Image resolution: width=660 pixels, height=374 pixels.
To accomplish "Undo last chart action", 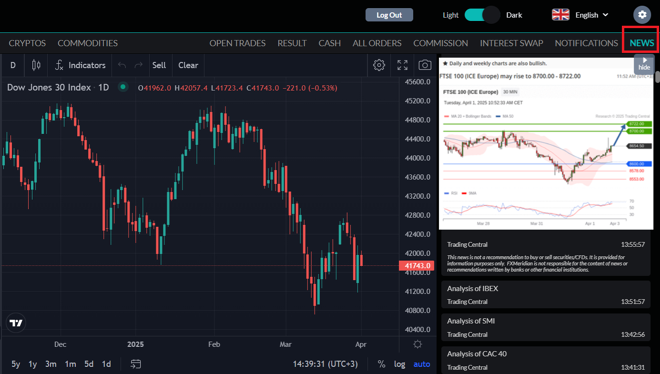I will tap(122, 65).
